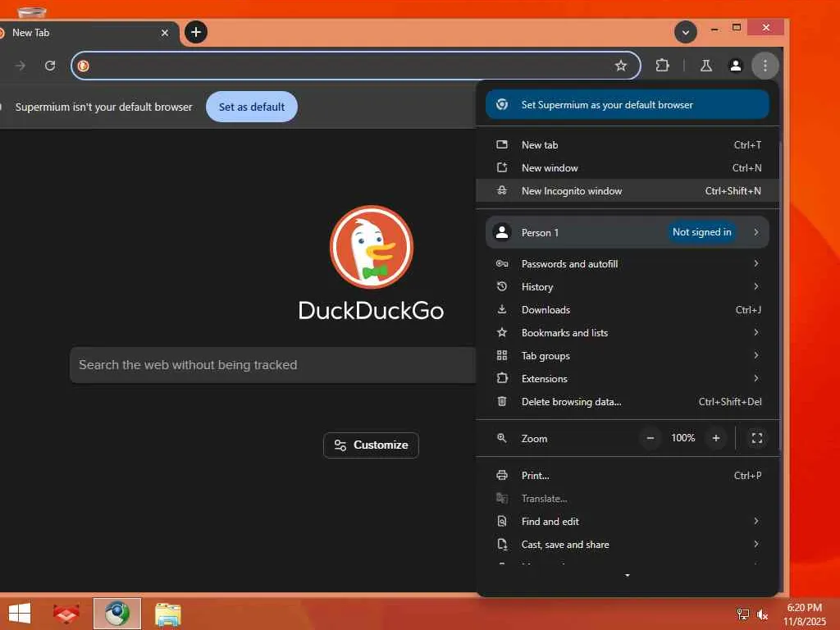Click the 100% zoom value
The width and height of the screenshot is (840, 630).
[x=683, y=438]
